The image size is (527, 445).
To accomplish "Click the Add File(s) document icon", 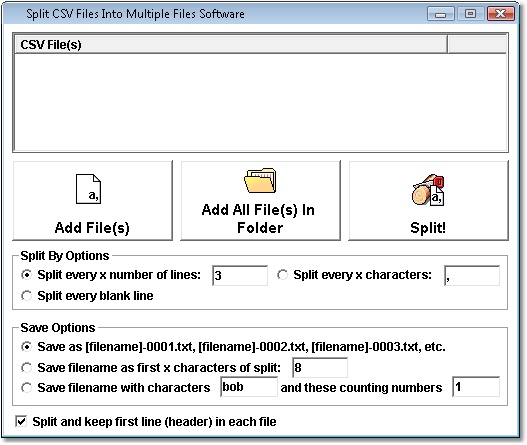I will [88, 189].
